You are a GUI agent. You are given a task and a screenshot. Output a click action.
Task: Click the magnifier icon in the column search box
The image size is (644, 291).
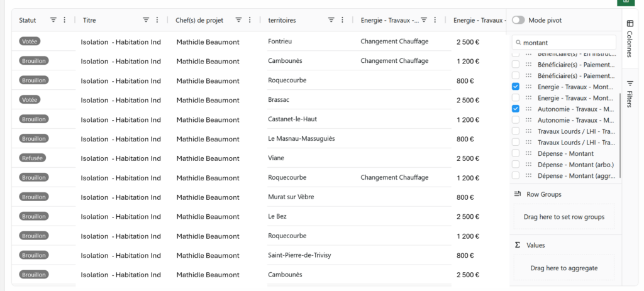518,42
